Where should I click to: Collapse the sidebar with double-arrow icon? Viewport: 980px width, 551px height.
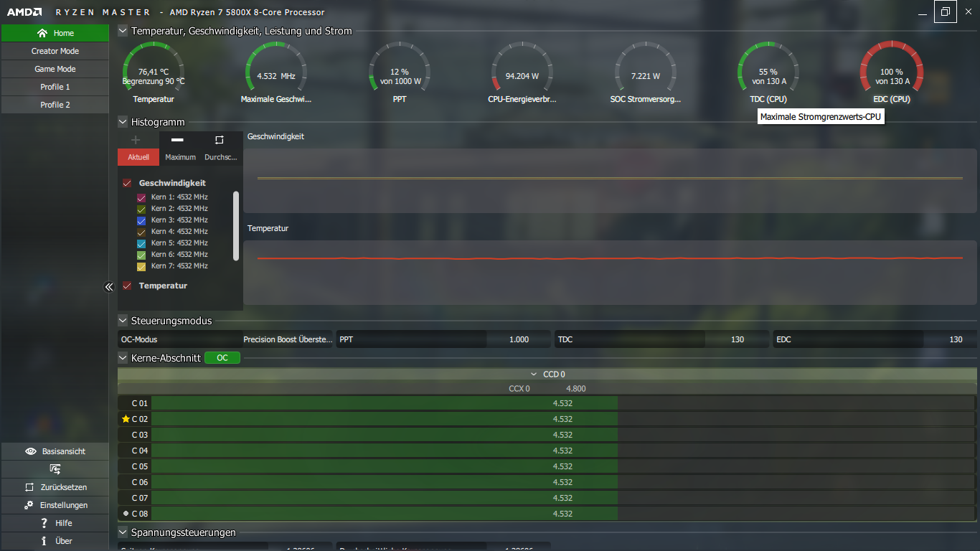[109, 287]
